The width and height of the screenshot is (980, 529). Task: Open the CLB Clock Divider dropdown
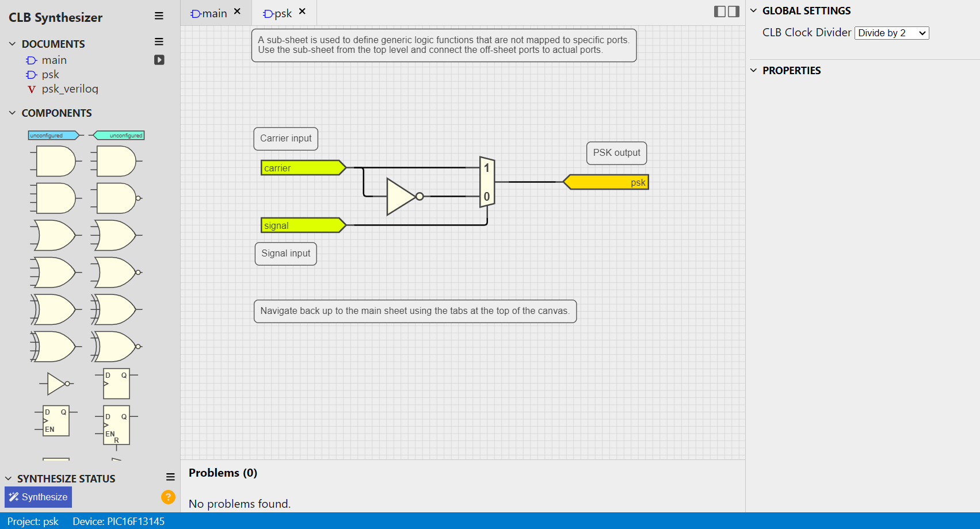pos(891,33)
